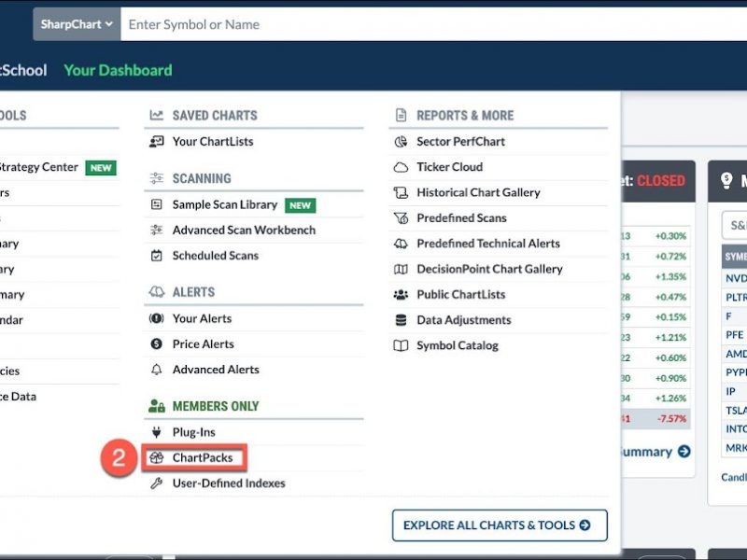Open Symbol Catalog
Screen dimensions: 747x560
[458, 345]
